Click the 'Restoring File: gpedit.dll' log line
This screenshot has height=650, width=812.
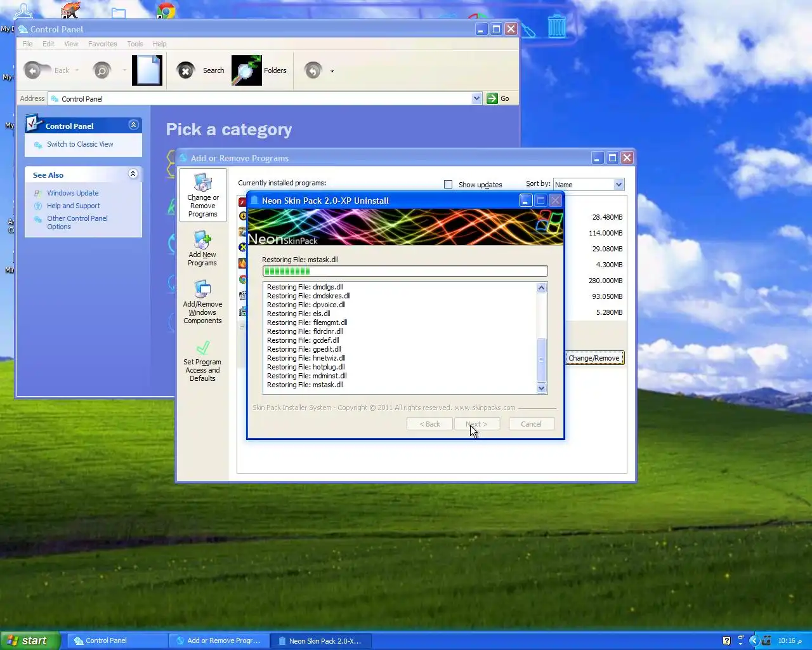pyautogui.click(x=304, y=349)
